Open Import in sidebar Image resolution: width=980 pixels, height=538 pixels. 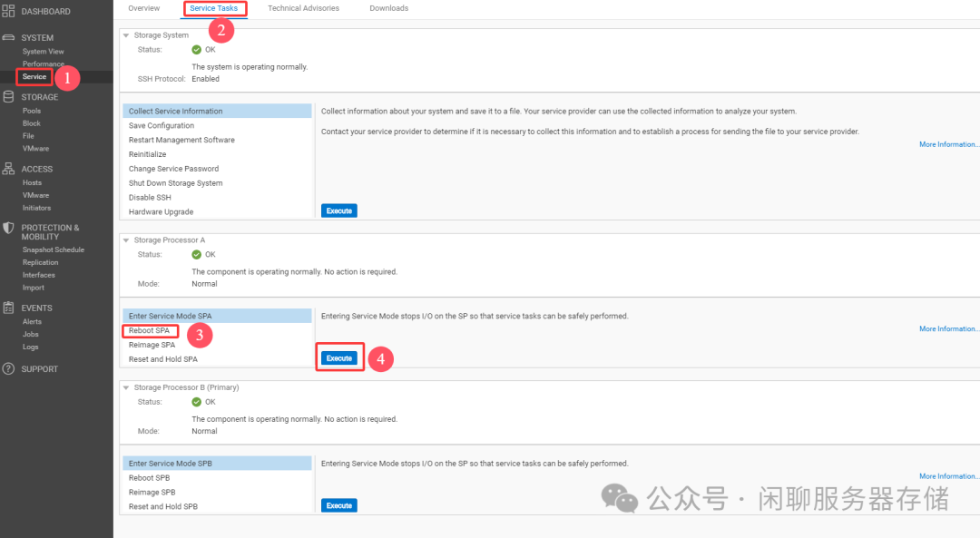(34, 288)
